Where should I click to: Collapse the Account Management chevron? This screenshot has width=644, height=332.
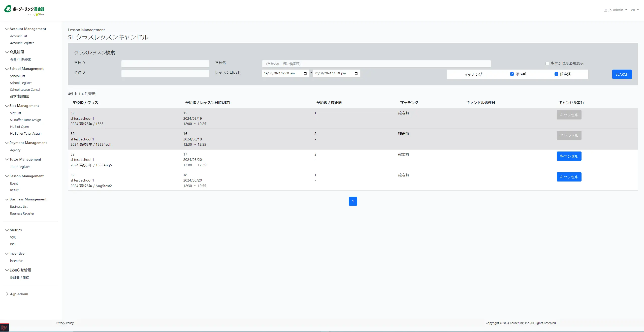[7, 29]
